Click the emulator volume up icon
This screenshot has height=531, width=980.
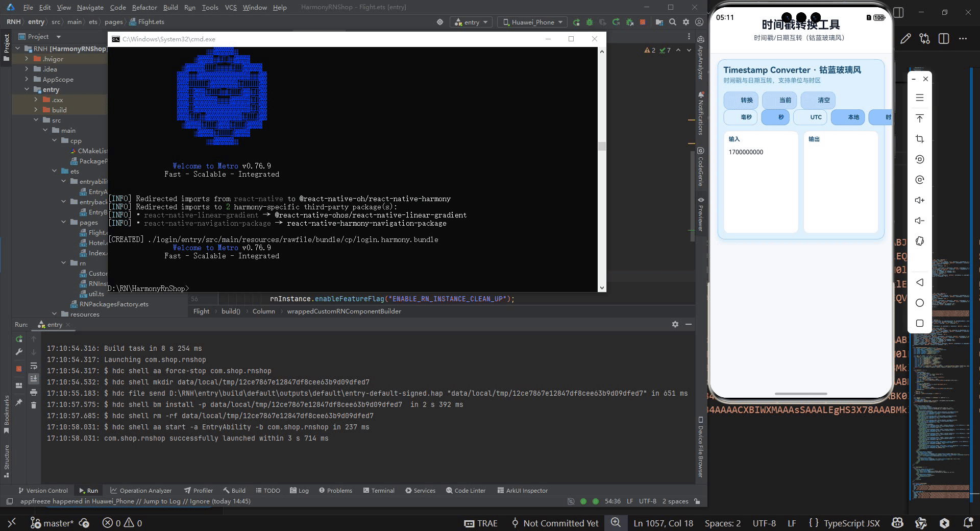point(920,200)
